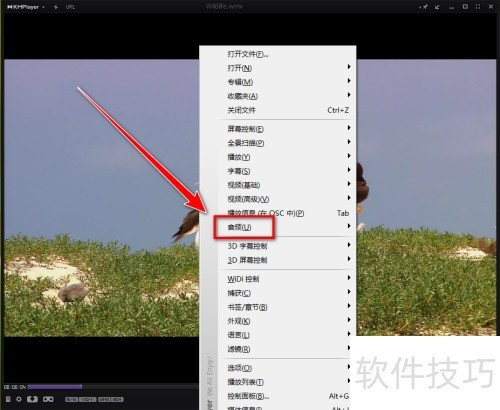Image resolution: width=500 pixels, height=410 pixels.
Task: Open the URL button in title bar
Action: point(70,7)
